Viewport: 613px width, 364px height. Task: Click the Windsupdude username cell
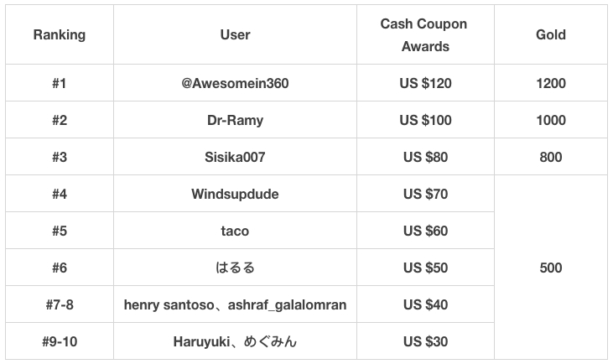[x=235, y=194]
